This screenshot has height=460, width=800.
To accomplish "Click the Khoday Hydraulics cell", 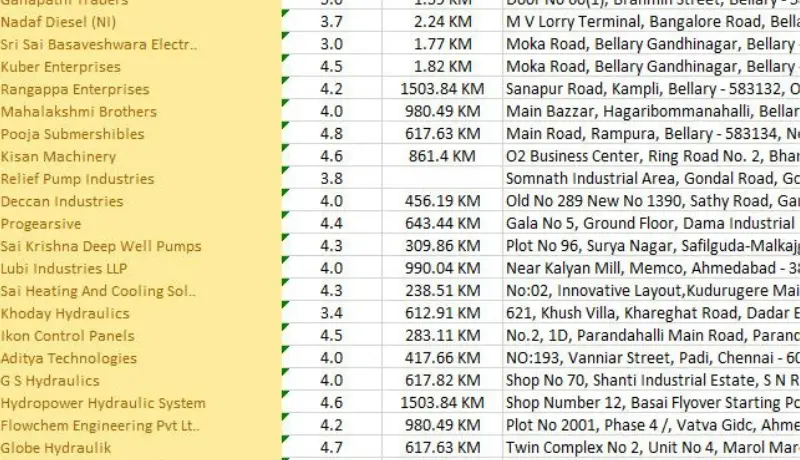I will [x=140, y=314].
